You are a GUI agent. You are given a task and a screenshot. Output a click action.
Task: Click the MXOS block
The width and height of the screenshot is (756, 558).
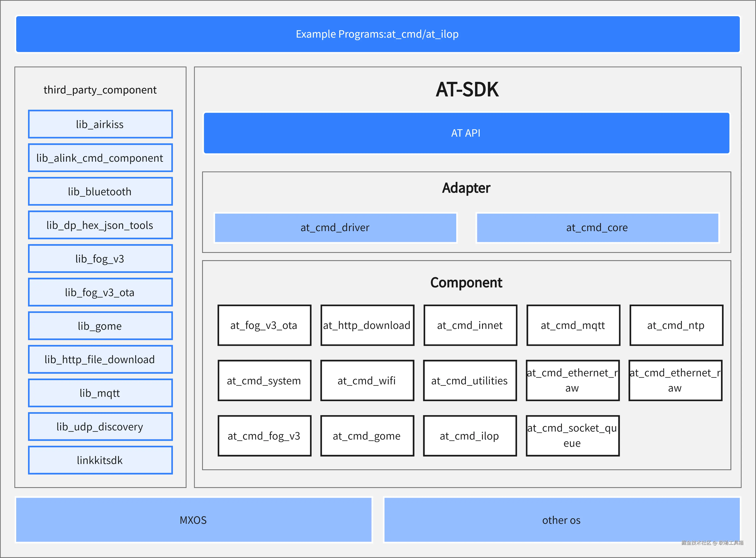click(x=194, y=520)
